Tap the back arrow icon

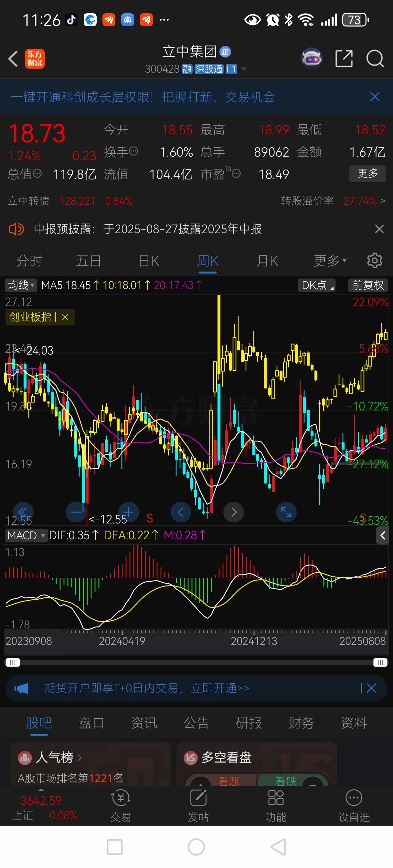tap(13, 59)
